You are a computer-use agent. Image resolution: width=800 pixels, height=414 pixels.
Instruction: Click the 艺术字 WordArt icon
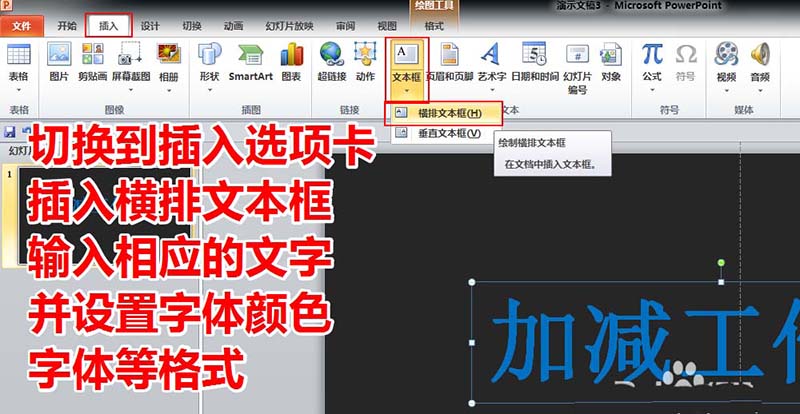(x=491, y=55)
